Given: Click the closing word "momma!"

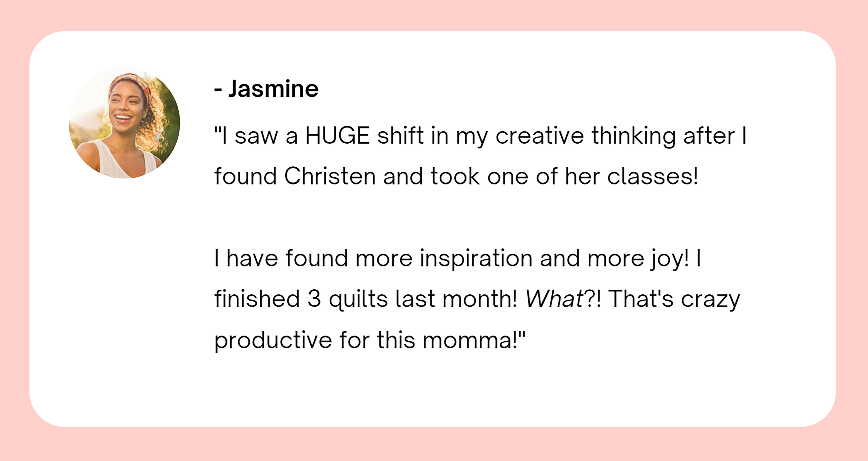Looking at the screenshot, I should pyautogui.click(x=474, y=340).
